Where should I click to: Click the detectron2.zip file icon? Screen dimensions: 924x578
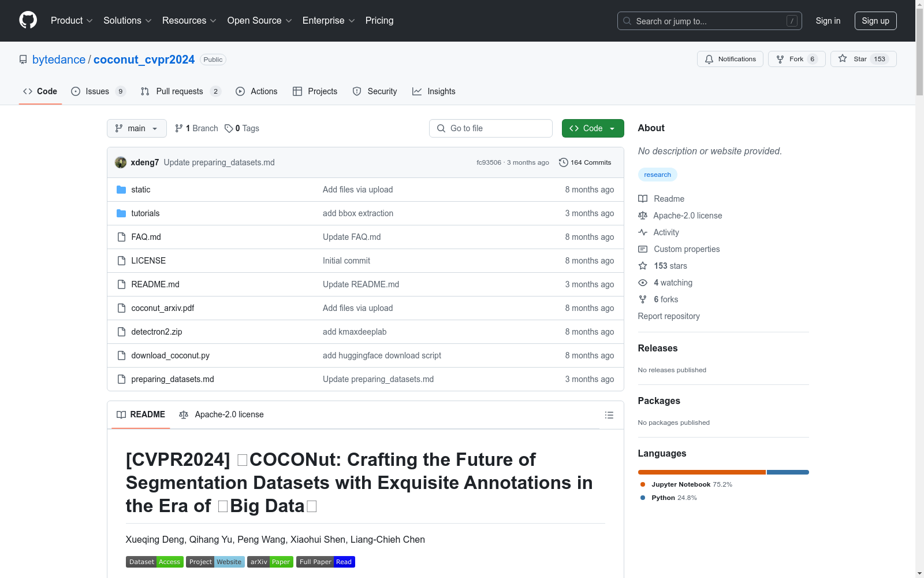pyautogui.click(x=121, y=332)
